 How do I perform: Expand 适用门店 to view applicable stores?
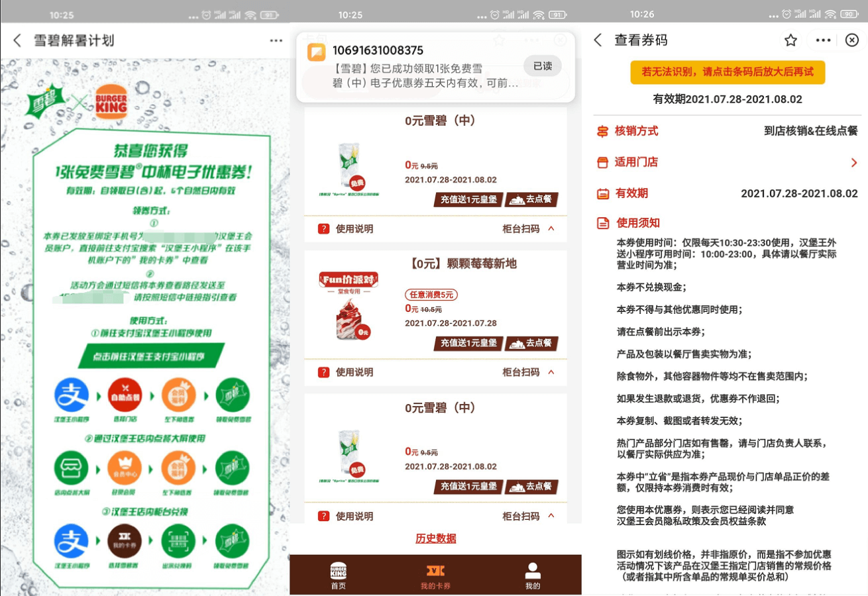click(853, 162)
